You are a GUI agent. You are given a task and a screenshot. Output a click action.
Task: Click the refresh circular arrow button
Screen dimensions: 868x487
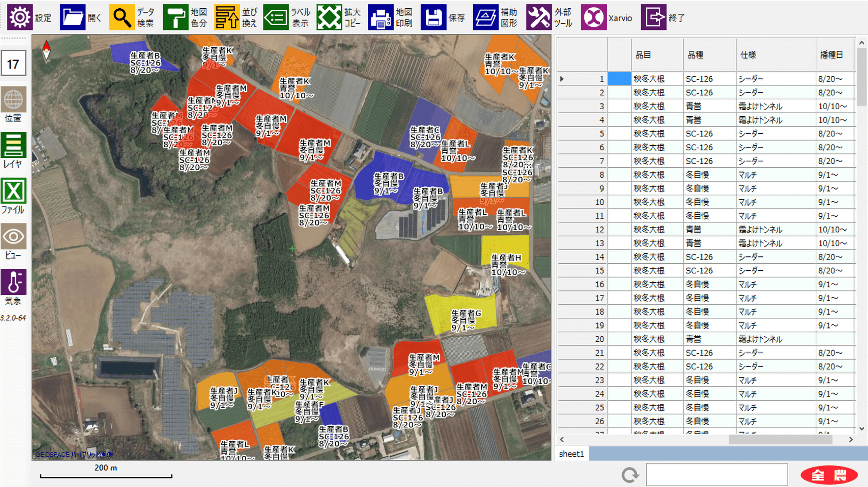click(630, 475)
